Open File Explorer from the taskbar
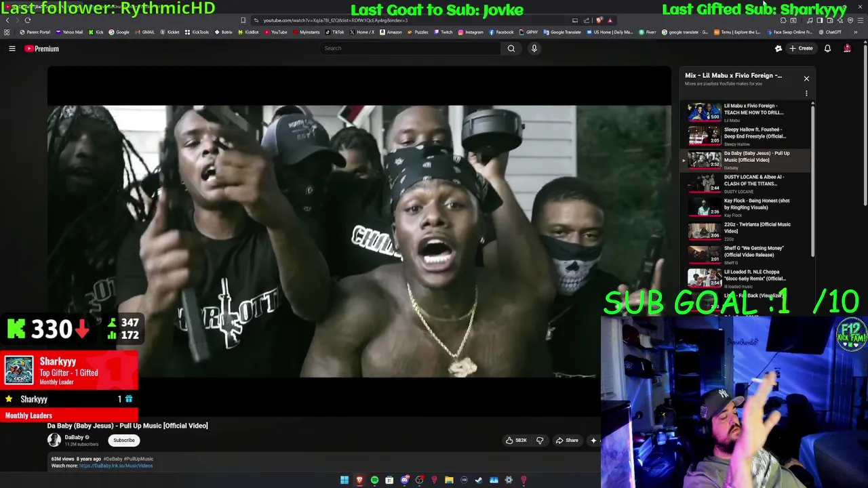The width and height of the screenshot is (868, 488). pyautogui.click(x=449, y=480)
